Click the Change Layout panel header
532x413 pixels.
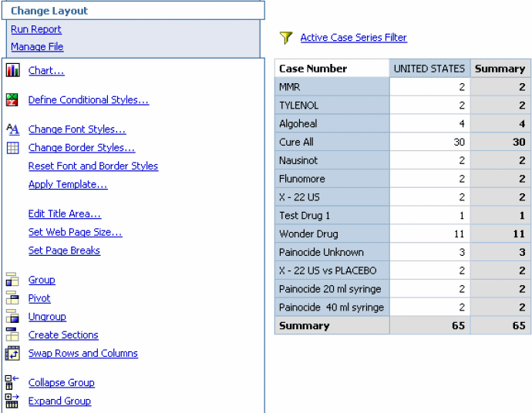[x=133, y=11]
